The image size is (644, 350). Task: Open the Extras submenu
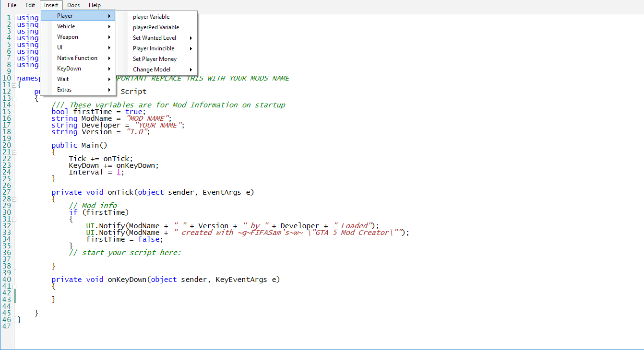pyautogui.click(x=78, y=90)
